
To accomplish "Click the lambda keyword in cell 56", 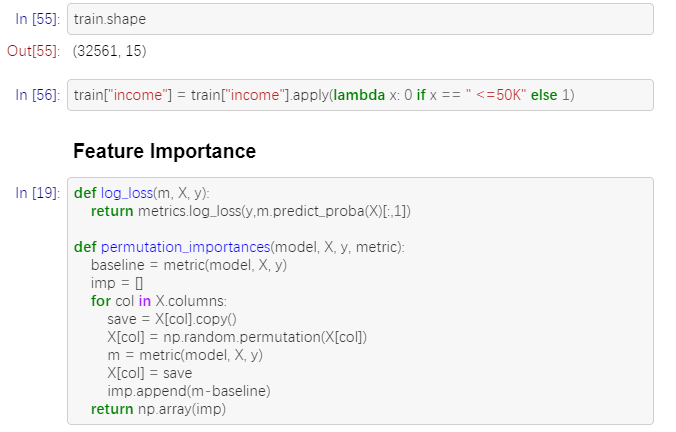I will pyautogui.click(x=359, y=95).
